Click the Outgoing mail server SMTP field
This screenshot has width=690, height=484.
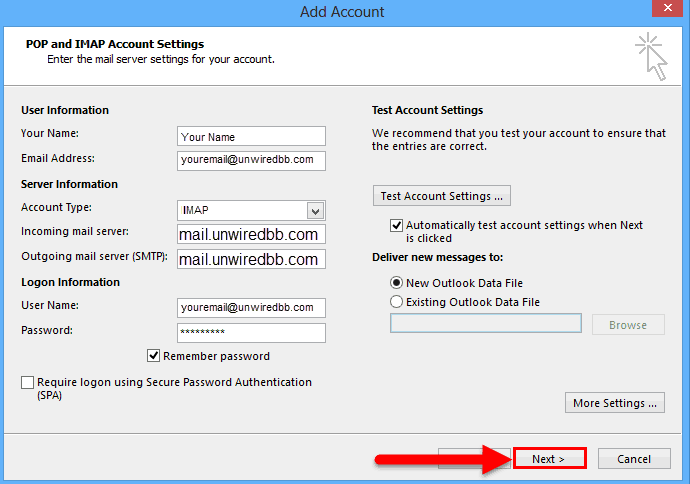coord(251,259)
